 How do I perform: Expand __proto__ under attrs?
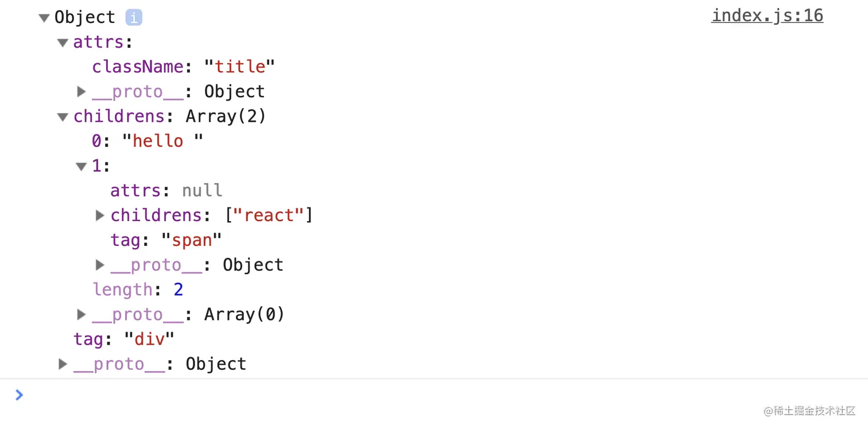click(82, 91)
